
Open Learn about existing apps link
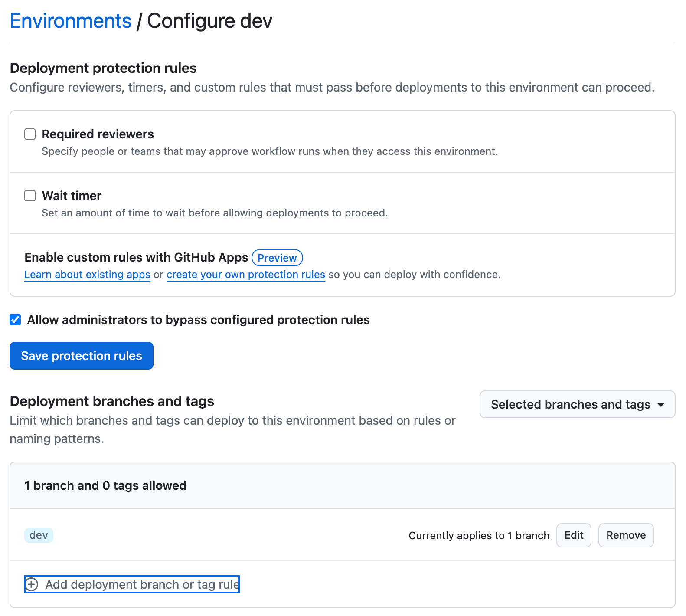coord(87,275)
